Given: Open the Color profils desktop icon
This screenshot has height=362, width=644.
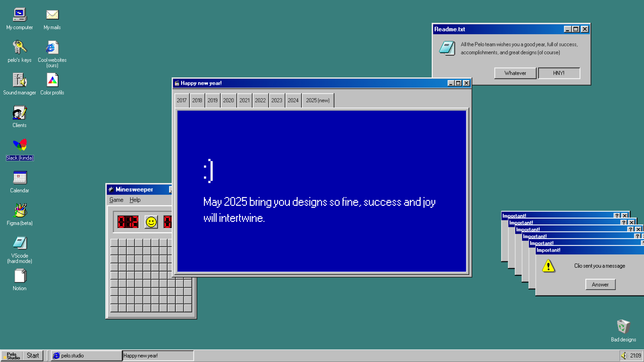Looking at the screenshot, I should pos(52,80).
